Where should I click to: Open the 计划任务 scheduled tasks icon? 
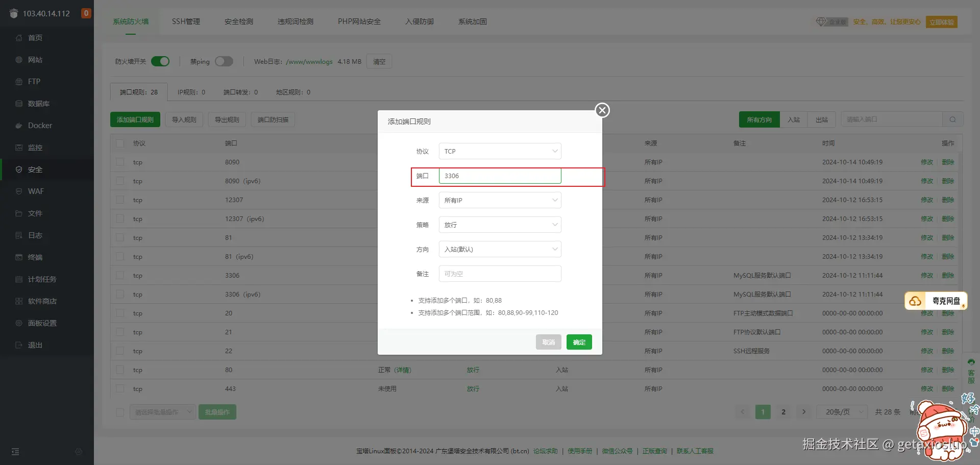(19, 279)
